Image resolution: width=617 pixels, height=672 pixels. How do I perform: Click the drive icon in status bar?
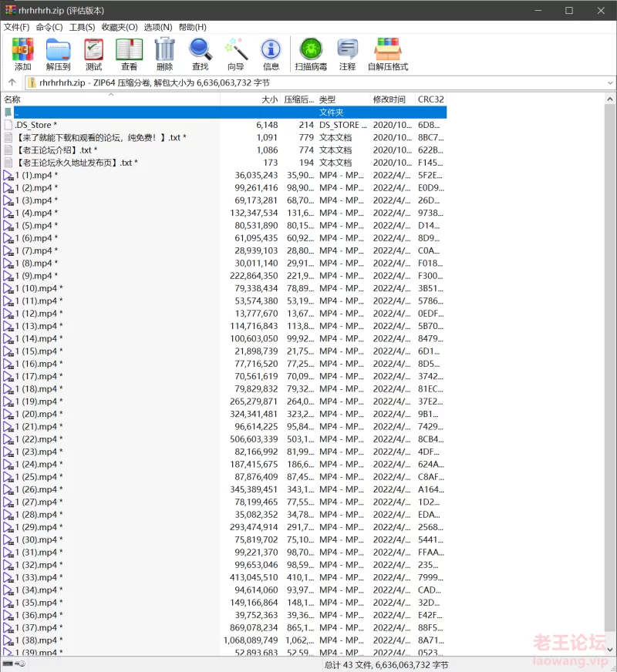[8, 664]
